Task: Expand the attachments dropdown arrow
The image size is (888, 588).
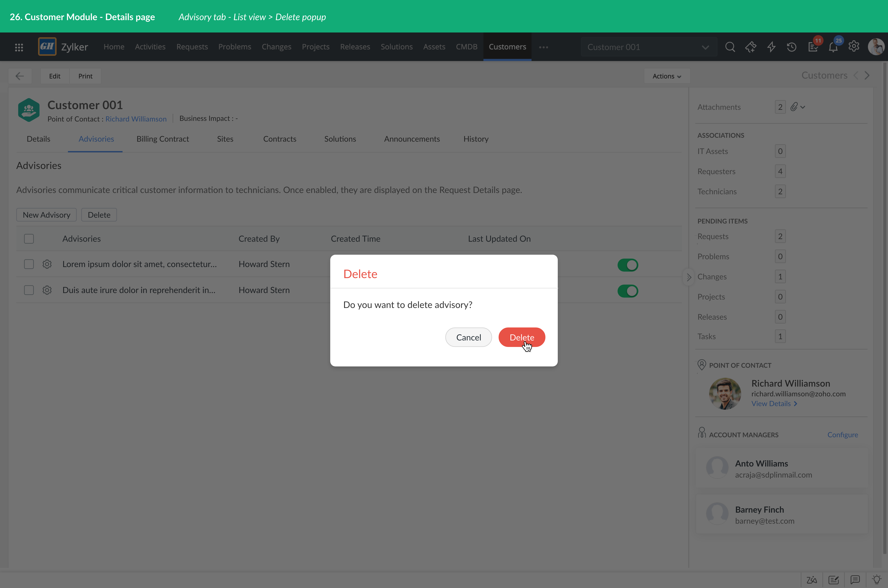Action: tap(803, 107)
